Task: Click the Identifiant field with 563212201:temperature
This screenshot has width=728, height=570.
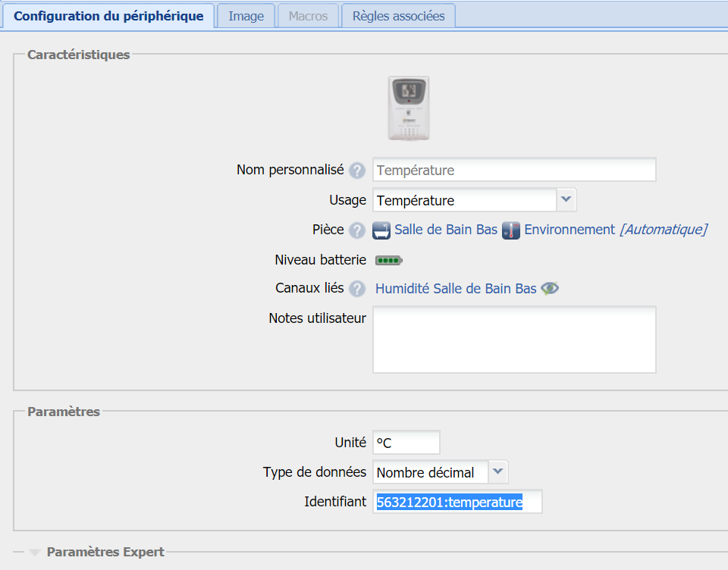Action: [x=457, y=501]
